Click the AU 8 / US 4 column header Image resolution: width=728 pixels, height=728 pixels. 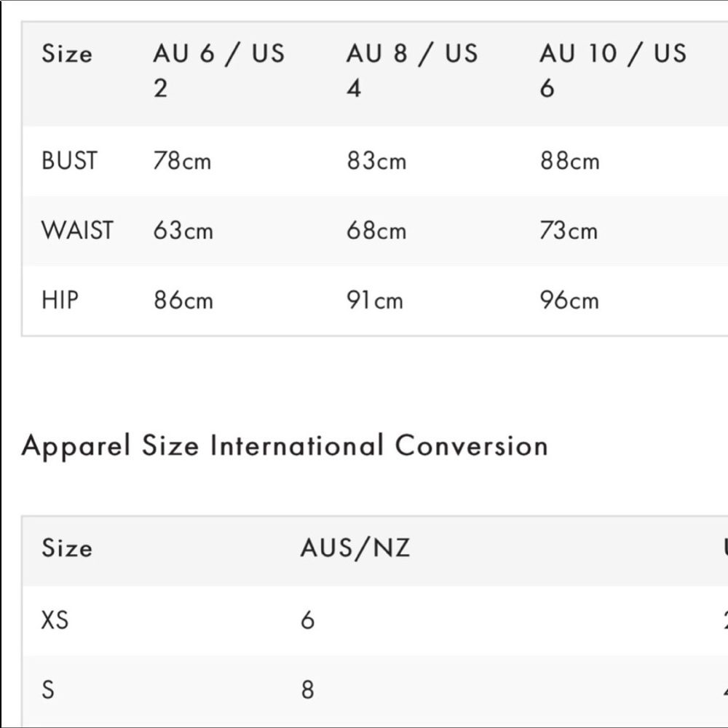[412, 71]
